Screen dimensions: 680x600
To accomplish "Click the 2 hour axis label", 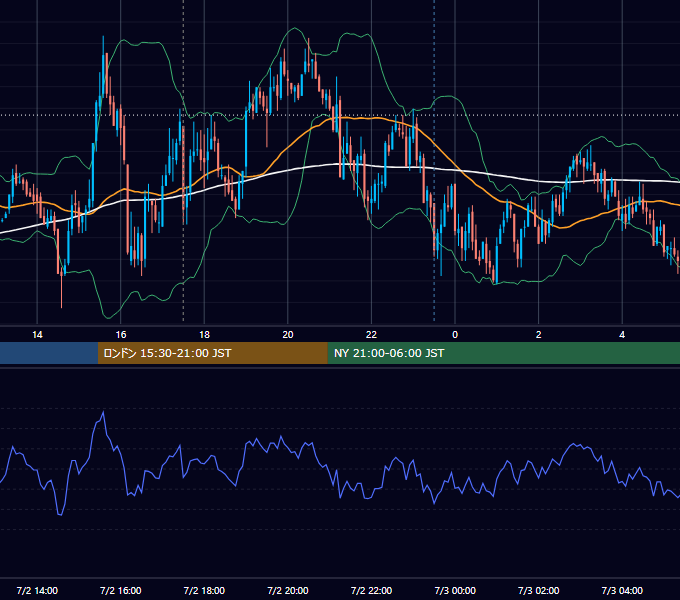I will pyautogui.click(x=539, y=335).
